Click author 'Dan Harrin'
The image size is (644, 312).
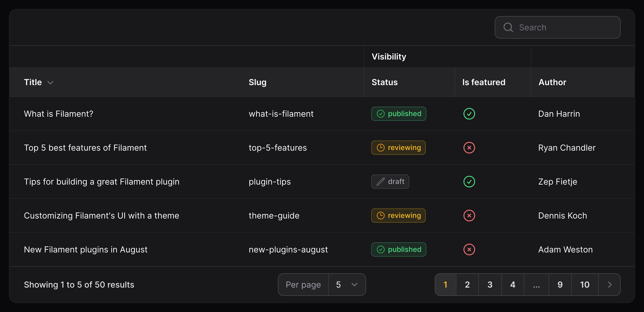click(559, 114)
